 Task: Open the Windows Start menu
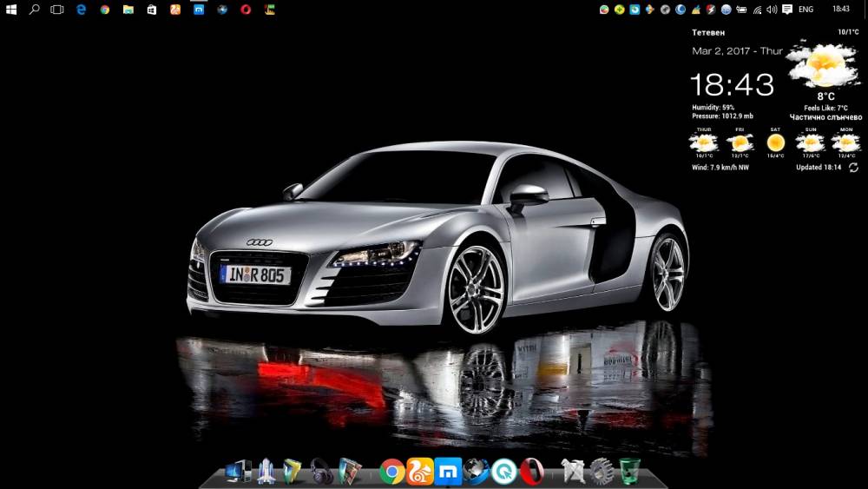10,10
